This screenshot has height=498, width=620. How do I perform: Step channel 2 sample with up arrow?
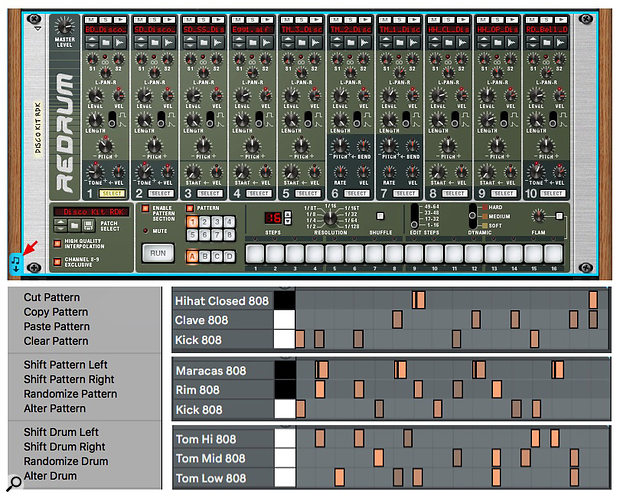point(141,40)
